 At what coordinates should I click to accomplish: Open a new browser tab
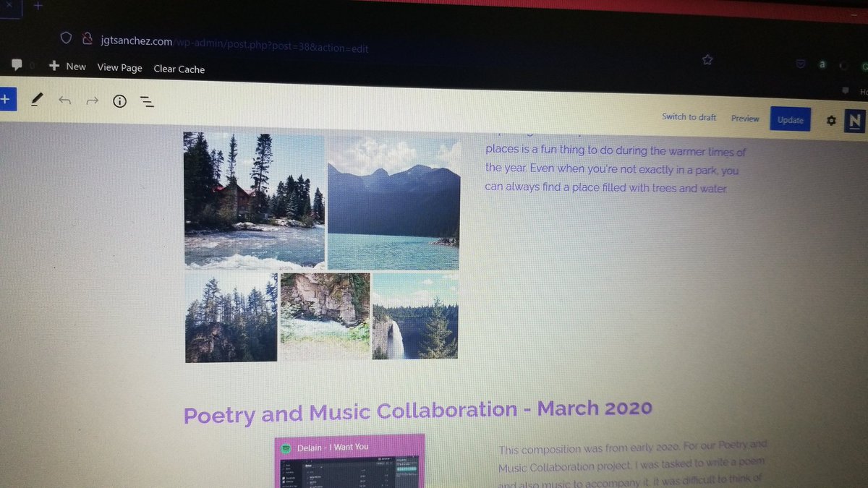38,5
